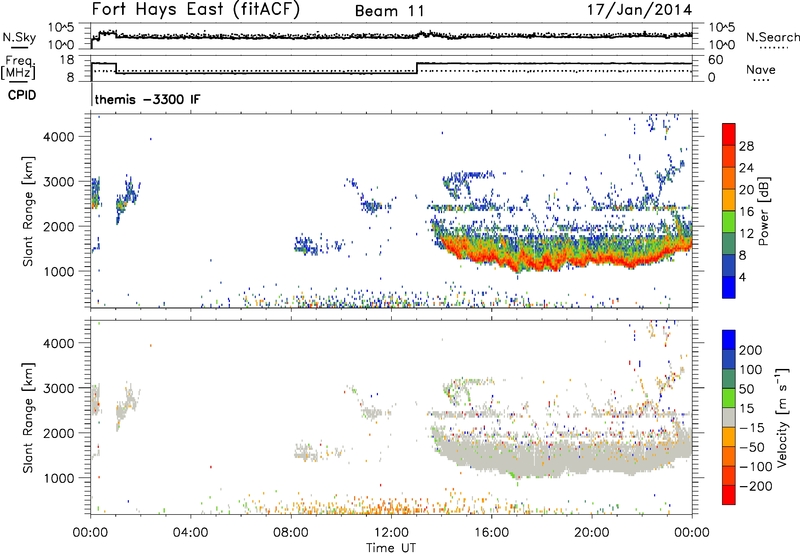
Task: Click the frequency step-up at 13:00 UT
Action: click(417, 68)
